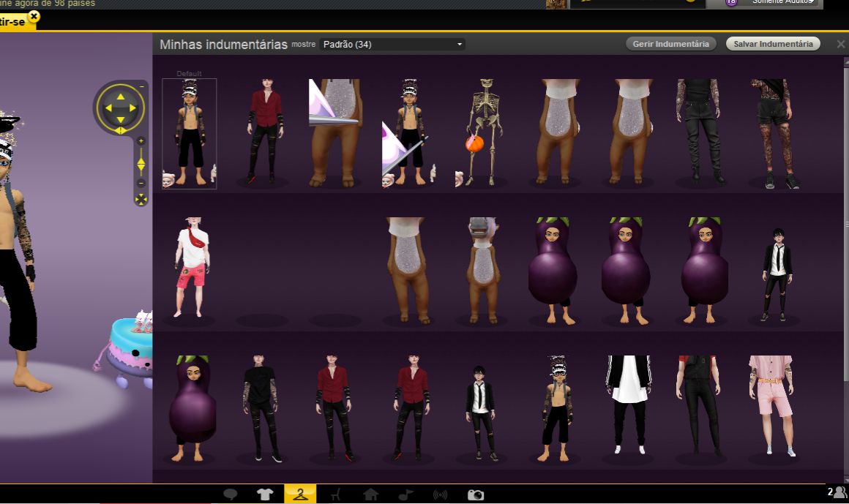Rotate camera down with the down arrow

click(x=120, y=120)
